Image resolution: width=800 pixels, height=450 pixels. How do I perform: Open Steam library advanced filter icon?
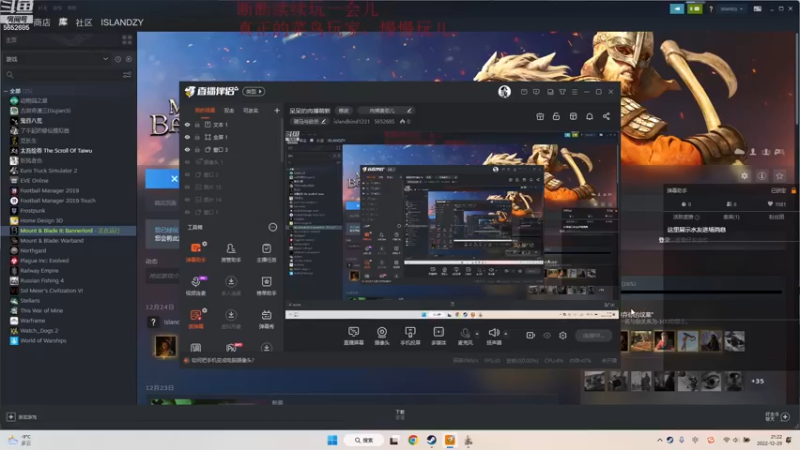127,75
